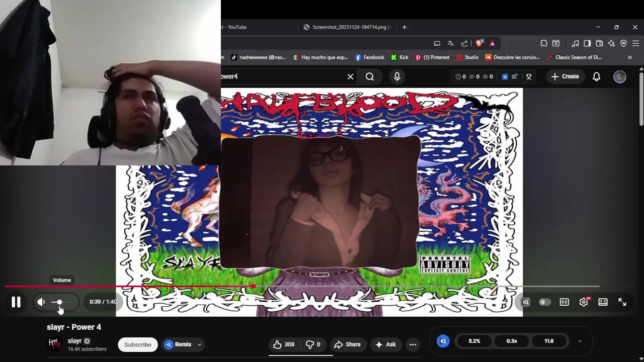The width and height of the screenshot is (644, 362).
Task: Expand the Remix dropdown arrow
Action: (x=199, y=344)
